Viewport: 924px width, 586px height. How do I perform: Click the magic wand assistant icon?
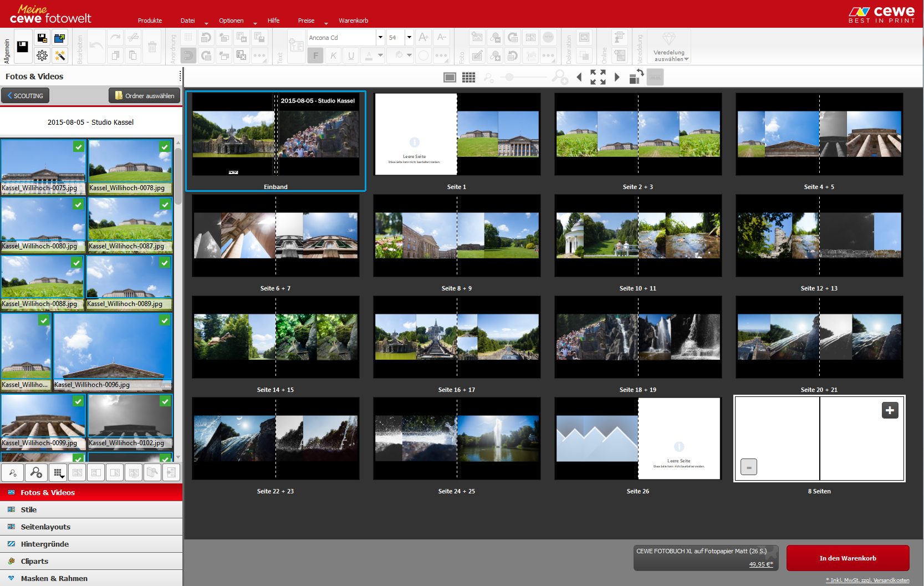[60, 55]
